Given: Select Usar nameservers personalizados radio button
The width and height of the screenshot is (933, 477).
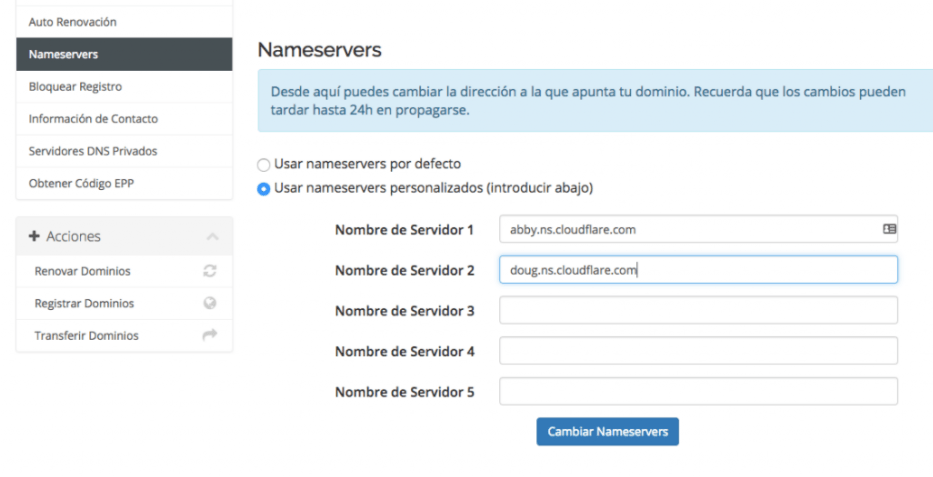Looking at the screenshot, I should tap(264, 189).
